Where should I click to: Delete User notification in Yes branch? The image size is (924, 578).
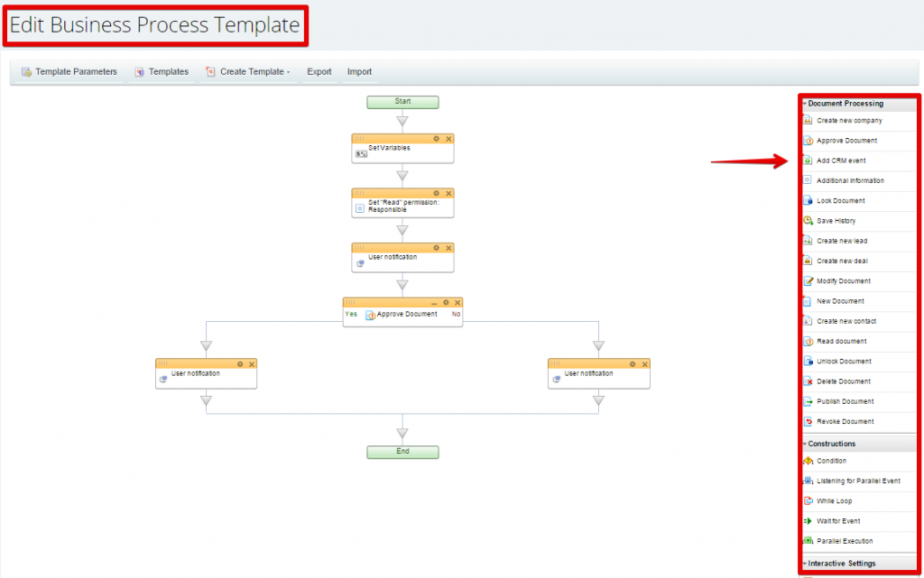[252, 364]
